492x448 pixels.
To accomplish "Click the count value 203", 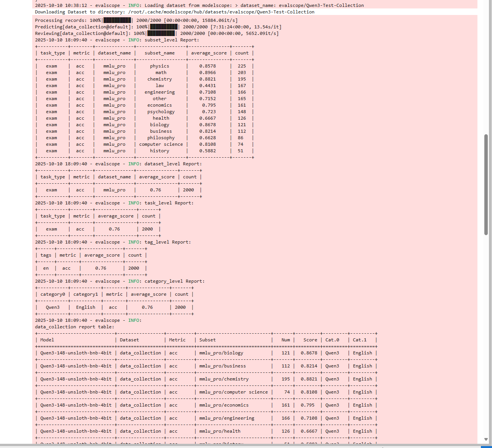I will (x=242, y=72).
